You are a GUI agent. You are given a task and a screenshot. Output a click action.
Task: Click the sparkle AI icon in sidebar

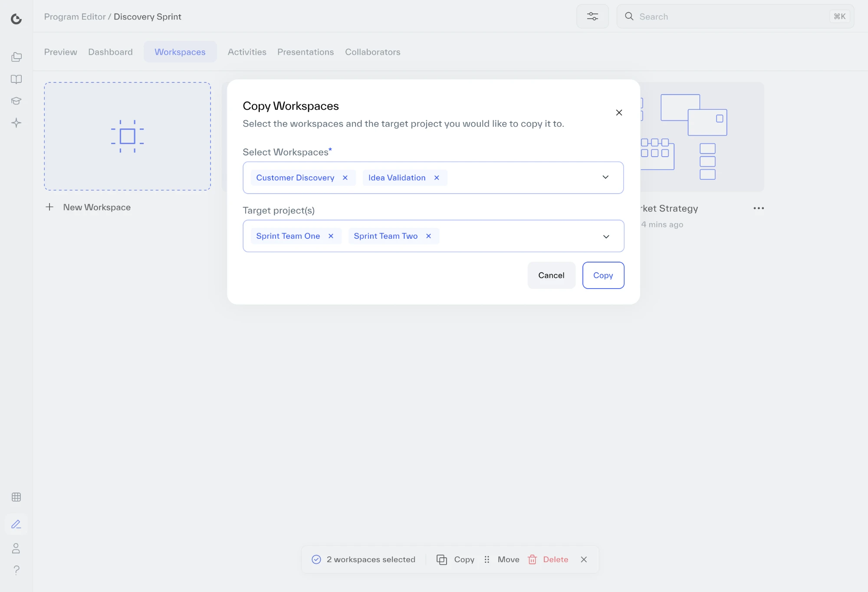tap(16, 123)
